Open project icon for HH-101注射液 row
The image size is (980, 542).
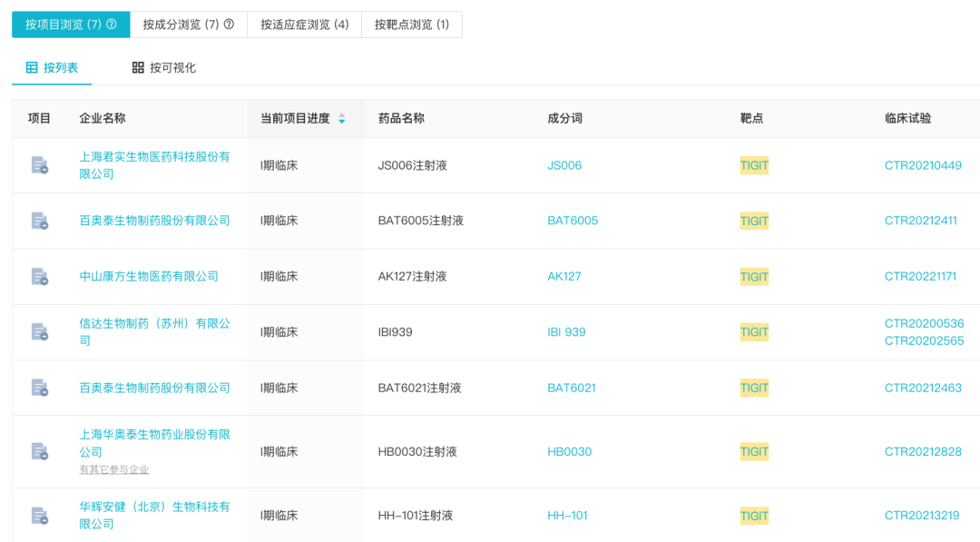(39, 516)
